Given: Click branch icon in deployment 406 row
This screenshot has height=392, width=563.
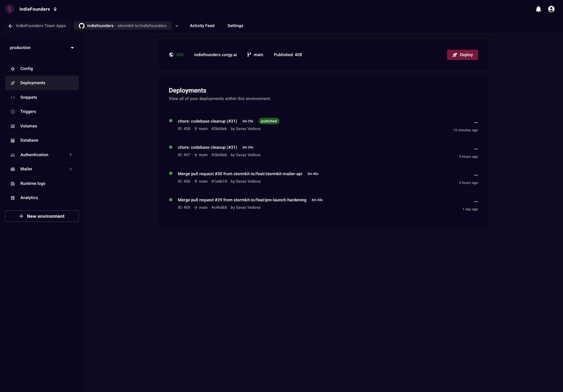Looking at the screenshot, I should click(x=196, y=182).
